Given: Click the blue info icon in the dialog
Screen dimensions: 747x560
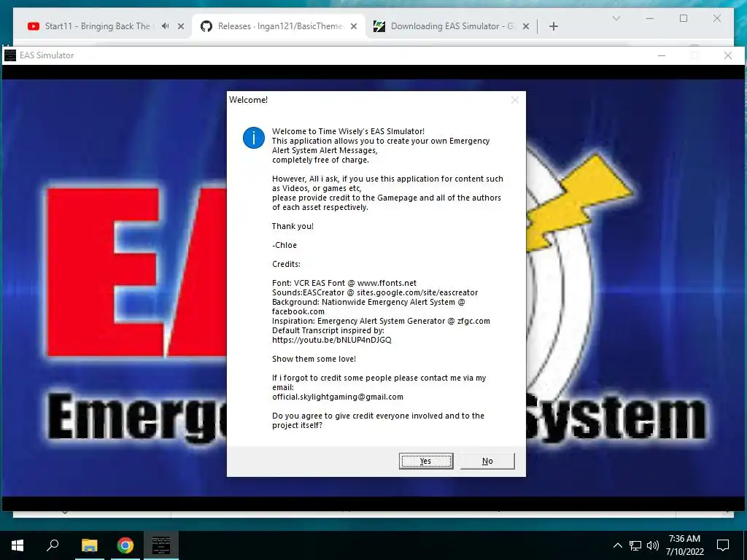Looking at the screenshot, I should (x=253, y=138).
